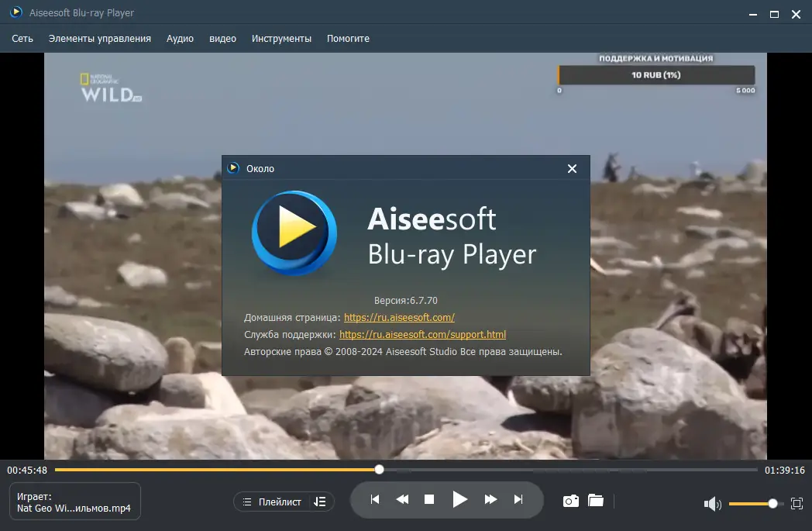
Task: Skip to previous track in playback bar
Action: pyautogui.click(x=375, y=499)
